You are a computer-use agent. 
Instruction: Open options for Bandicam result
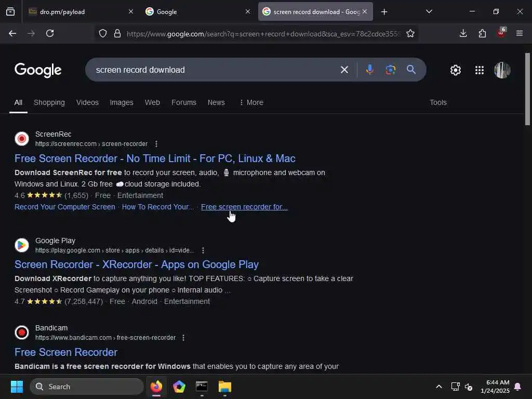(x=183, y=338)
